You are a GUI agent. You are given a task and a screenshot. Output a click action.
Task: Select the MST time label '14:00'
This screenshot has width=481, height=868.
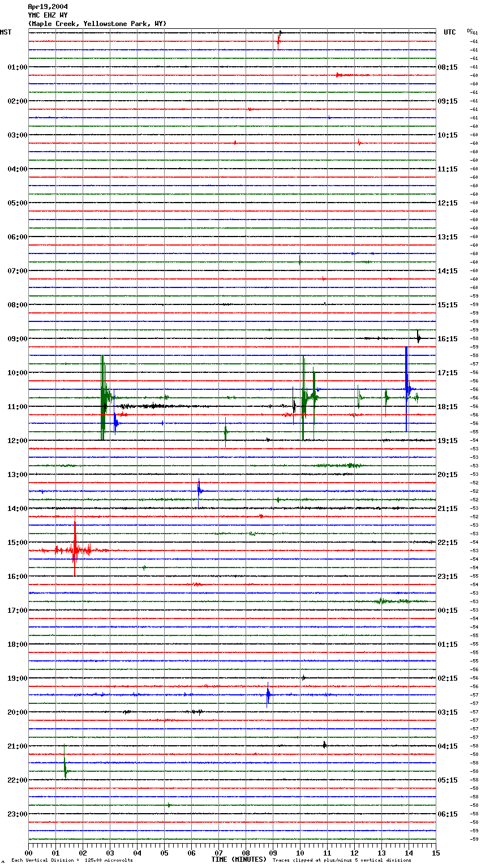click(18, 509)
